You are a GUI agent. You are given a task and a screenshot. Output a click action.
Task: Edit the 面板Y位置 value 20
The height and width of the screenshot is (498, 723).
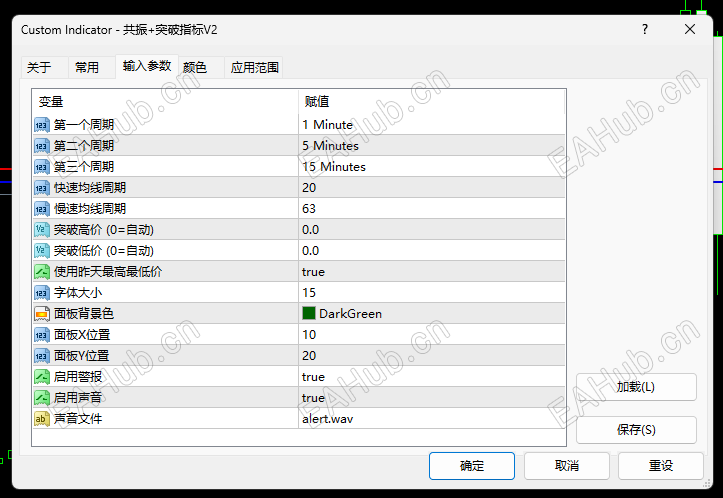tap(432, 356)
